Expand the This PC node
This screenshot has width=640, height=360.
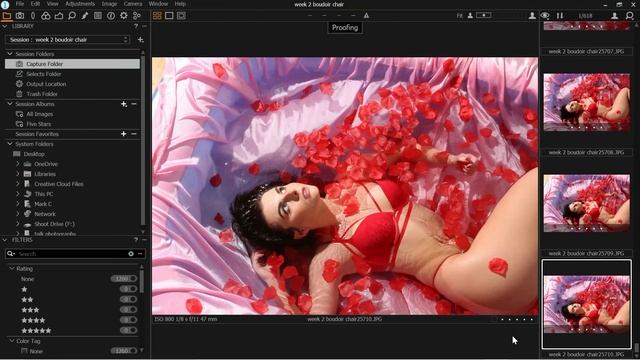[18, 194]
